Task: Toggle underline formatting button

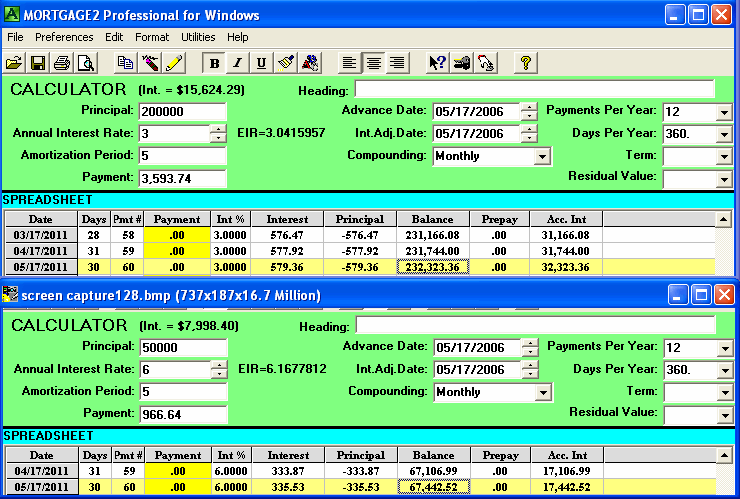Action: pos(261,63)
